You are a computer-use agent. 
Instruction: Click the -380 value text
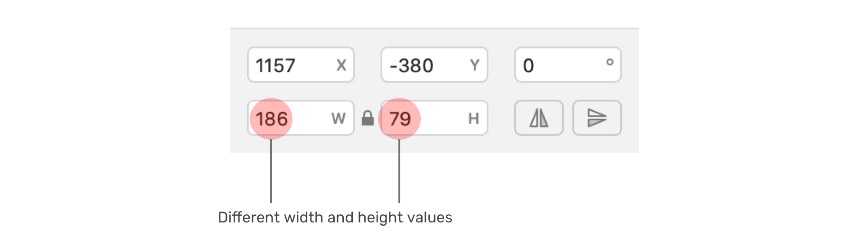411,66
